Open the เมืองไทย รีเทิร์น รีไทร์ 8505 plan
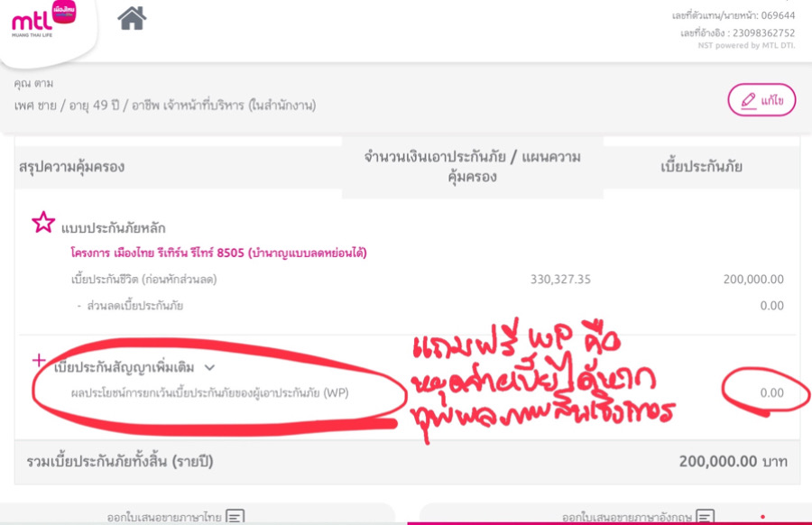 pos(218,253)
